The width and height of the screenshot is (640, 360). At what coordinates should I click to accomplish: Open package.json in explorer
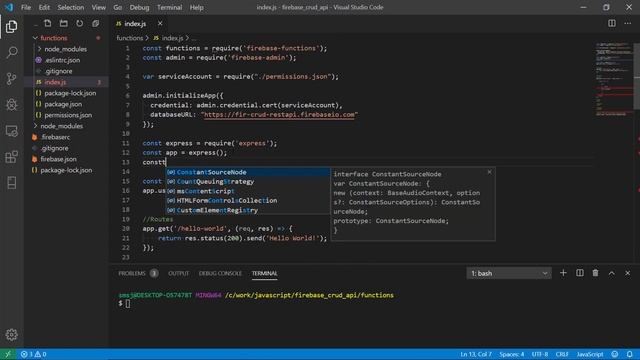(63, 104)
